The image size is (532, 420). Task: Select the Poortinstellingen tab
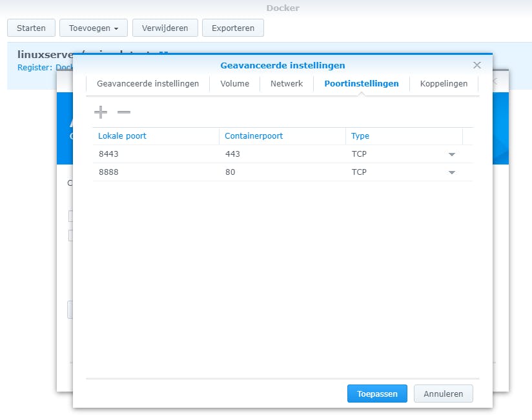pos(362,84)
